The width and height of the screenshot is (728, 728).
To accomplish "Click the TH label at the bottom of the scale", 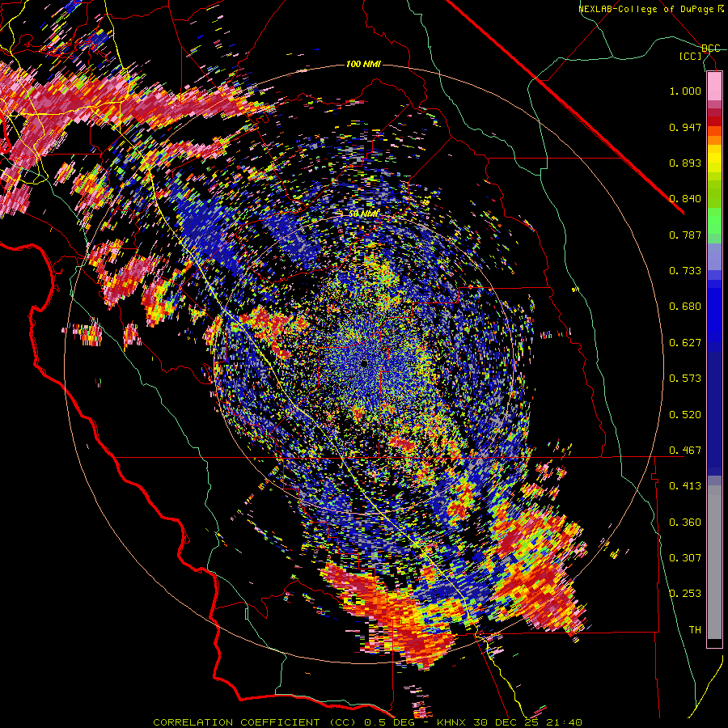I will click(x=695, y=630).
